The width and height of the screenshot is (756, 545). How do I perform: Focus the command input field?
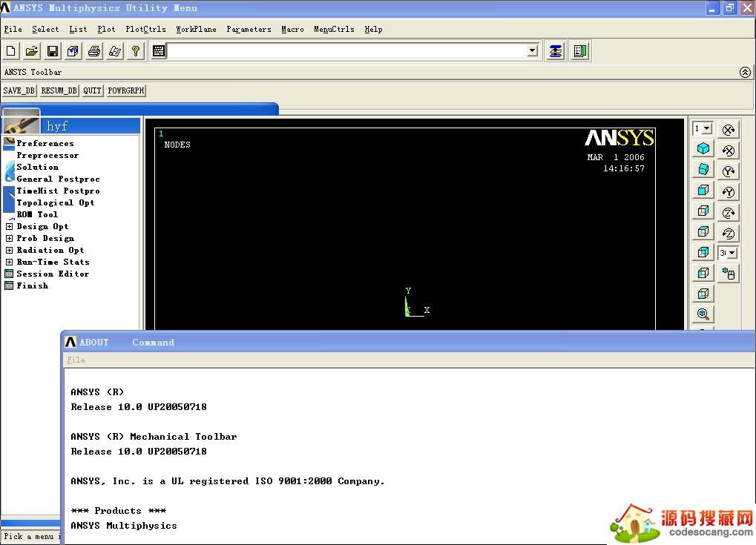347,50
